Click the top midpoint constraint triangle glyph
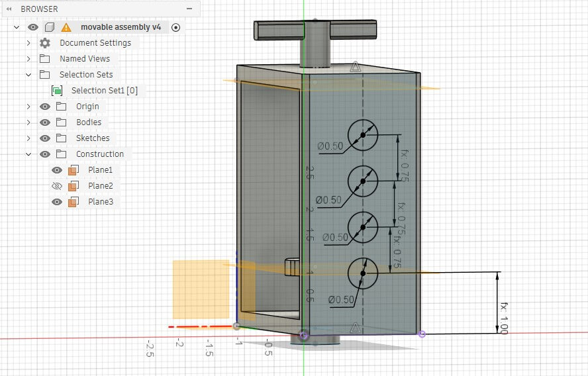 (x=355, y=67)
